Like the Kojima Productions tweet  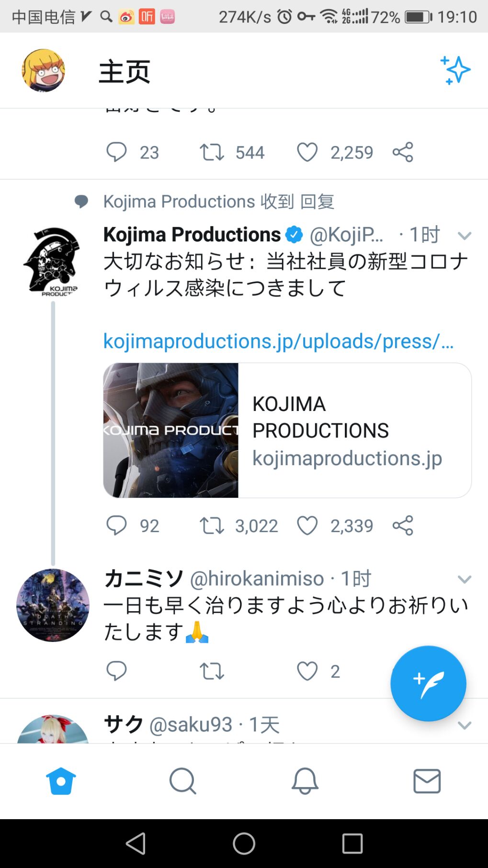click(307, 525)
